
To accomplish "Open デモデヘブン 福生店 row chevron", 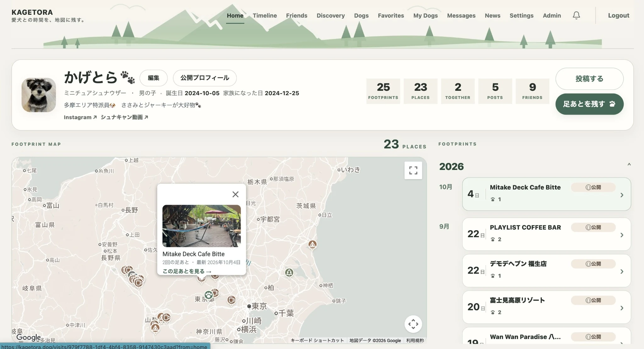I will pos(622,271).
